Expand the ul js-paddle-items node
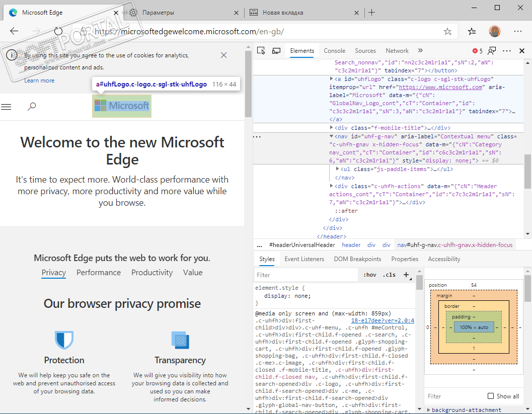The width and height of the screenshot is (532, 414). [x=337, y=169]
